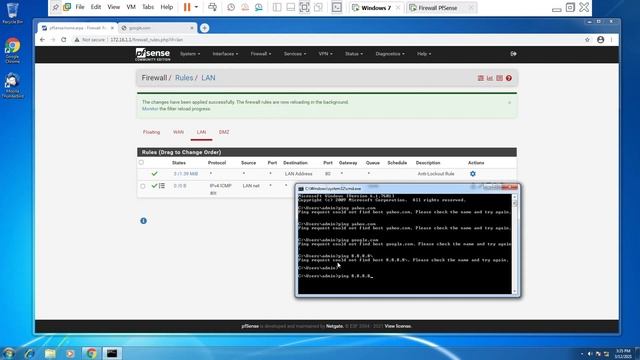Click the address bar URL field
This screenshot has height=360, width=640.
tap(327, 40)
